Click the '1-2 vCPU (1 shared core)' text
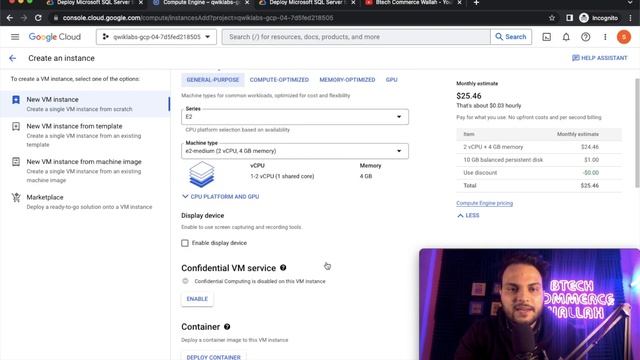 point(282,176)
